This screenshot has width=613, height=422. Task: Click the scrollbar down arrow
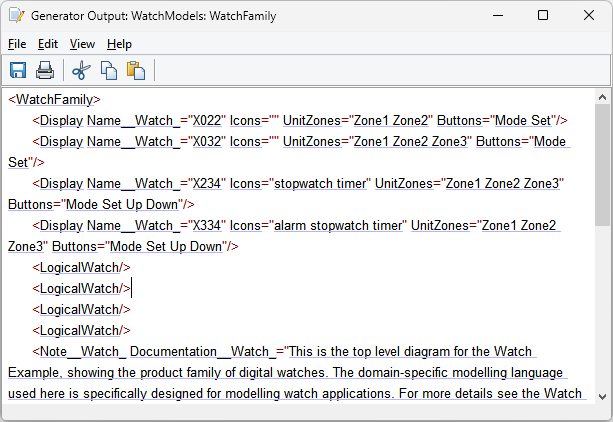(602, 397)
